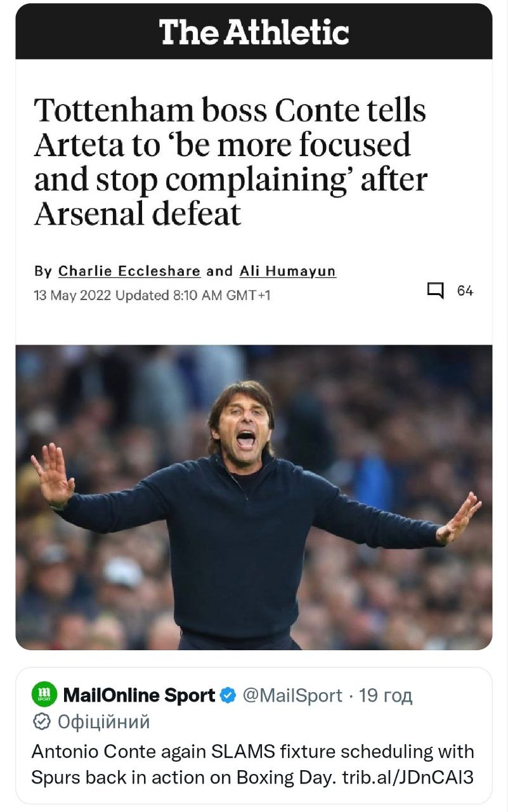The height and width of the screenshot is (812, 508).
Task: Open the comments speech bubble icon
Action: tap(435, 291)
